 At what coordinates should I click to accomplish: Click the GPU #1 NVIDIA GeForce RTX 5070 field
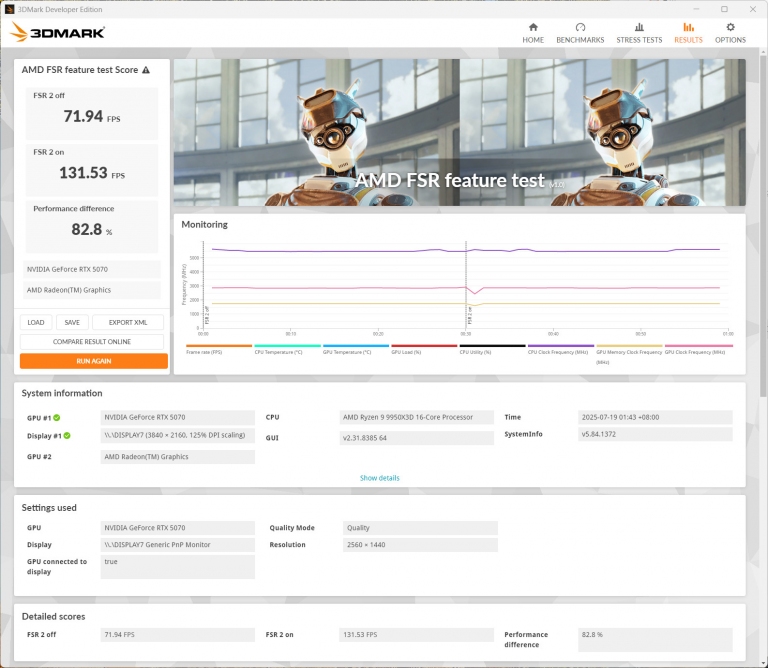(177, 417)
